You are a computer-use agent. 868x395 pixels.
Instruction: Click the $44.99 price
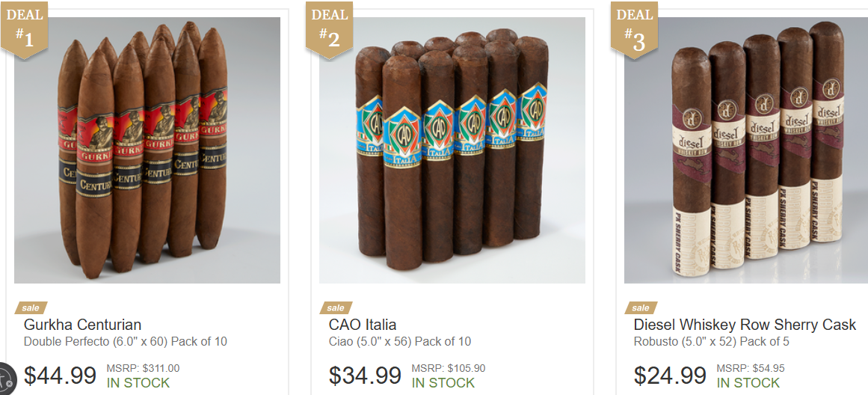(61, 376)
